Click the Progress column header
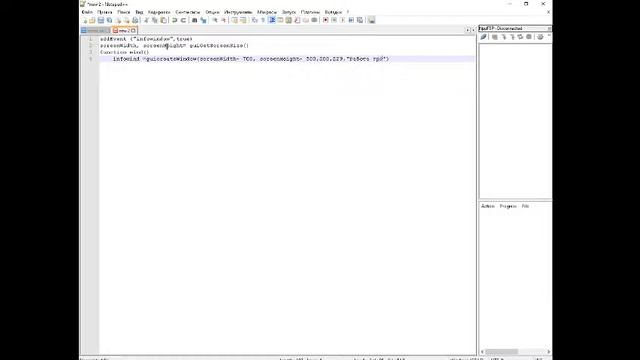The width and height of the screenshot is (640, 360). pos(508,206)
